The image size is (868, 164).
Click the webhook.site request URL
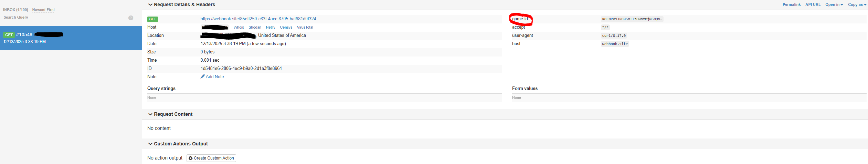click(258, 19)
